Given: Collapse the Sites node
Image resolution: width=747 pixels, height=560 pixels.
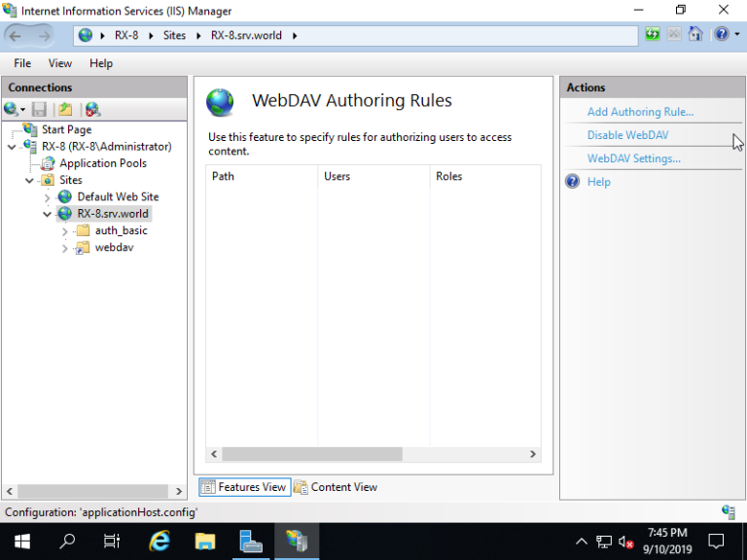Looking at the screenshot, I should tap(29, 181).
